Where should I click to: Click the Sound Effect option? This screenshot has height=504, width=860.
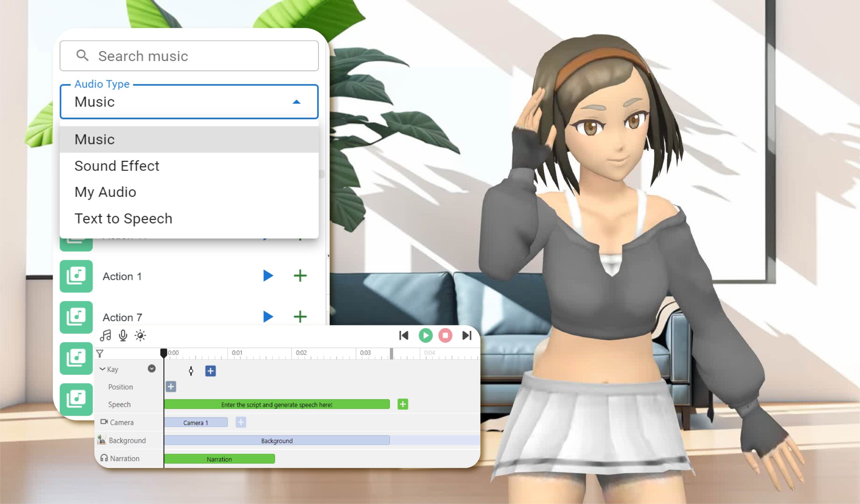click(117, 166)
